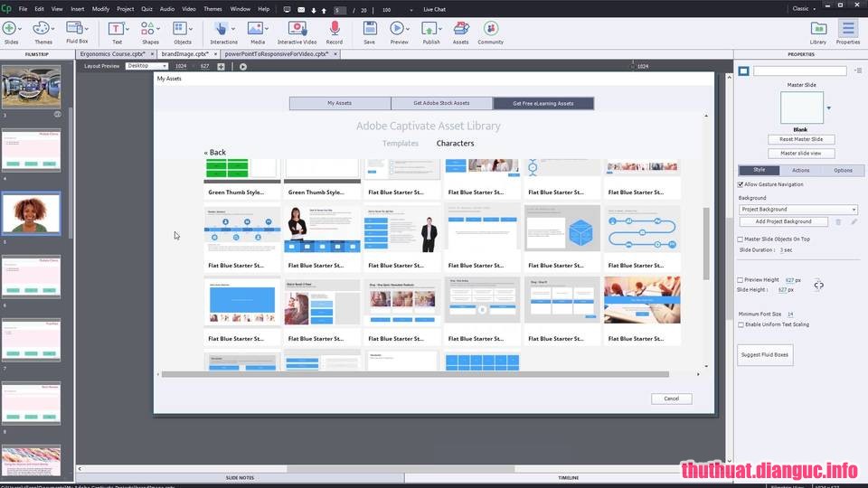868x488 pixels.
Task: Click the Fluid Box tool icon
Action: pos(73,28)
